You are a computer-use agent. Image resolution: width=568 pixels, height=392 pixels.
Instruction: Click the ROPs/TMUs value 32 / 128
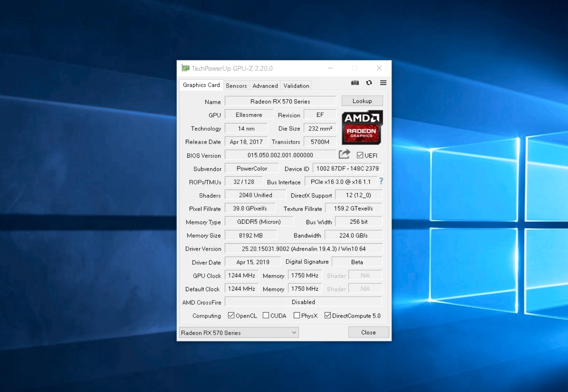pyautogui.click(x=244, y=182)
